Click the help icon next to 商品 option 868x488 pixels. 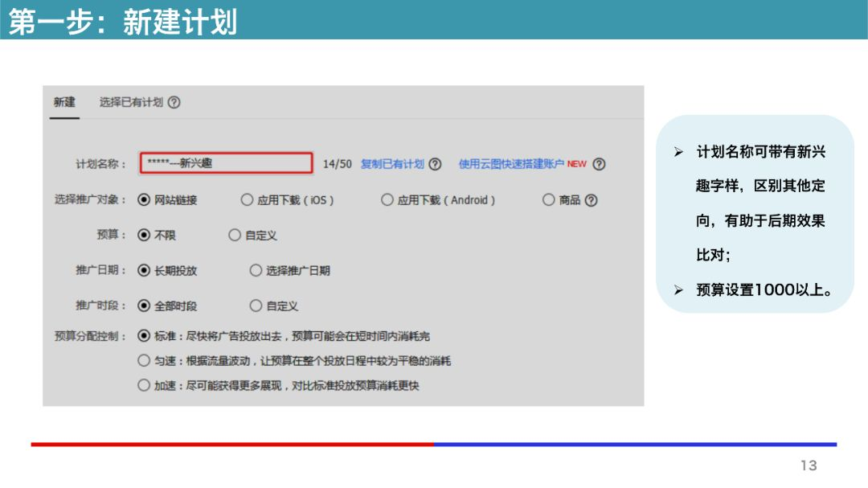click(x=591, y=199)
